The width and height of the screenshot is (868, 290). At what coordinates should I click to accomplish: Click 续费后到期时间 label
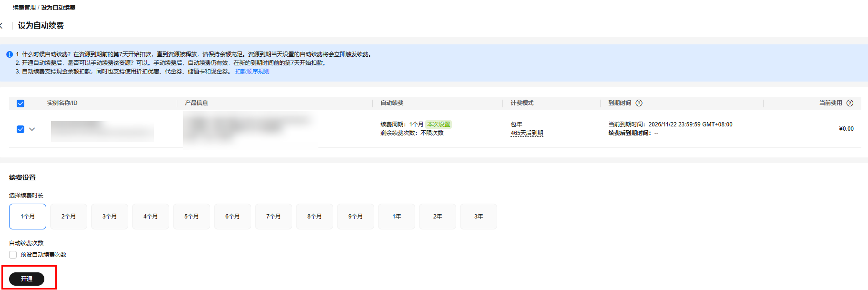[630, 133]
